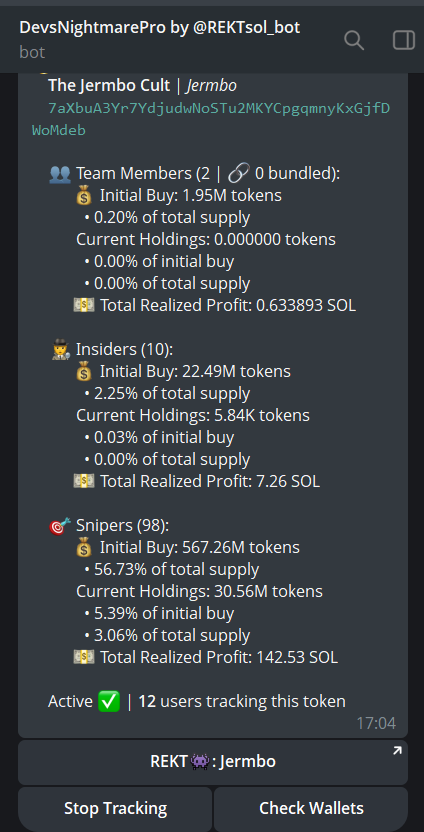
Task: Click the Snipers Initial Buy money bag emoji
Action: tap(84, 548)
